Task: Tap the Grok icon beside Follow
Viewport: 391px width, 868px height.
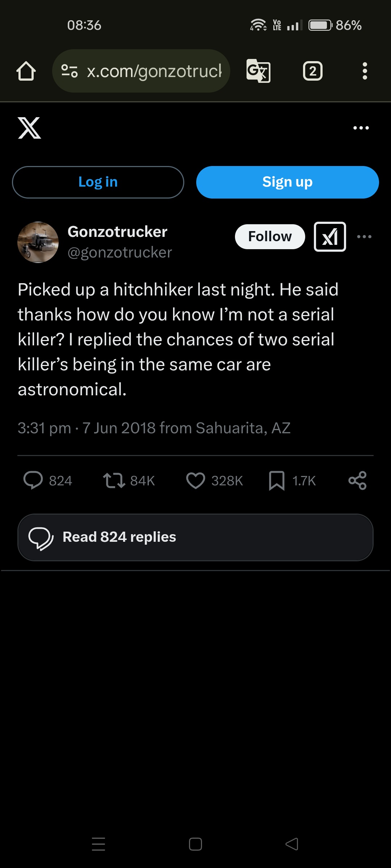Action: click(x=330, y=237)
